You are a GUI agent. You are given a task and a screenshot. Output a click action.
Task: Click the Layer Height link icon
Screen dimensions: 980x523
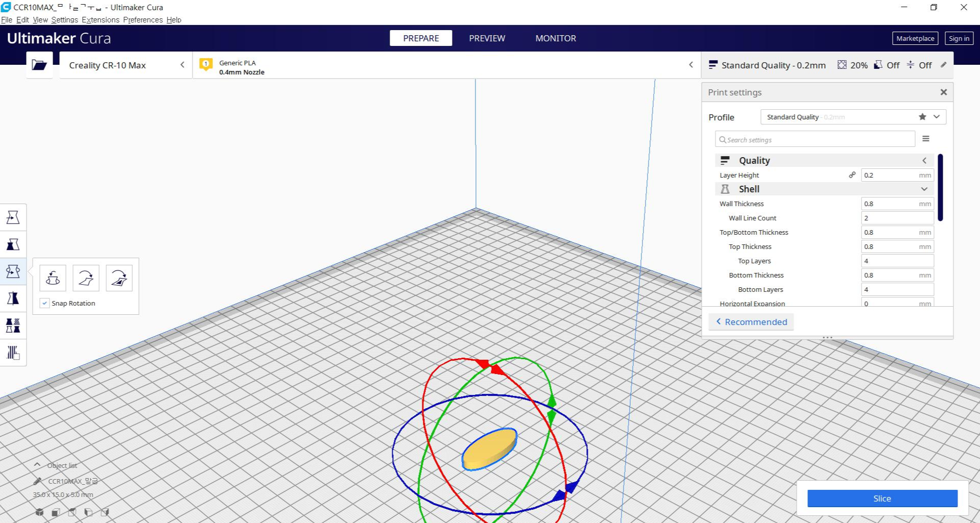pyautogui.click(x=852, y=175)
